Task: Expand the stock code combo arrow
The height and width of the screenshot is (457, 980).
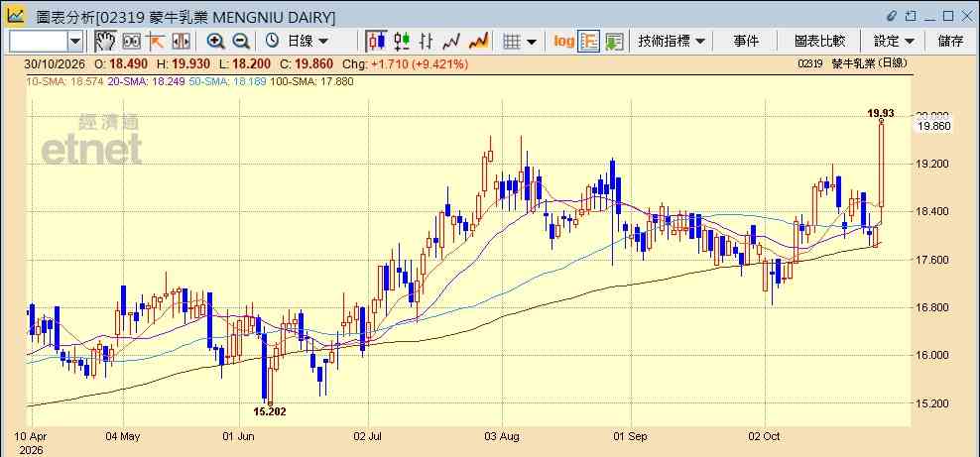Action: click(x=75, y=42)
